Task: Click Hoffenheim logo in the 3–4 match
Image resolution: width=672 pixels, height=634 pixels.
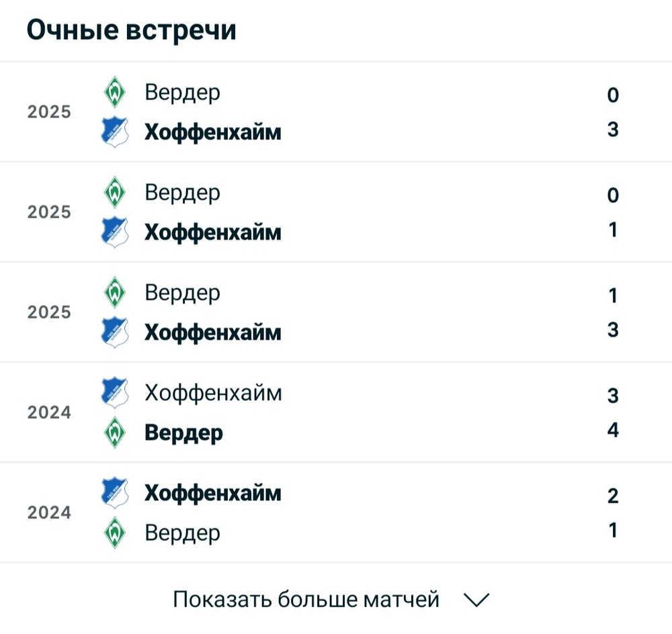Action: [115, 393]
